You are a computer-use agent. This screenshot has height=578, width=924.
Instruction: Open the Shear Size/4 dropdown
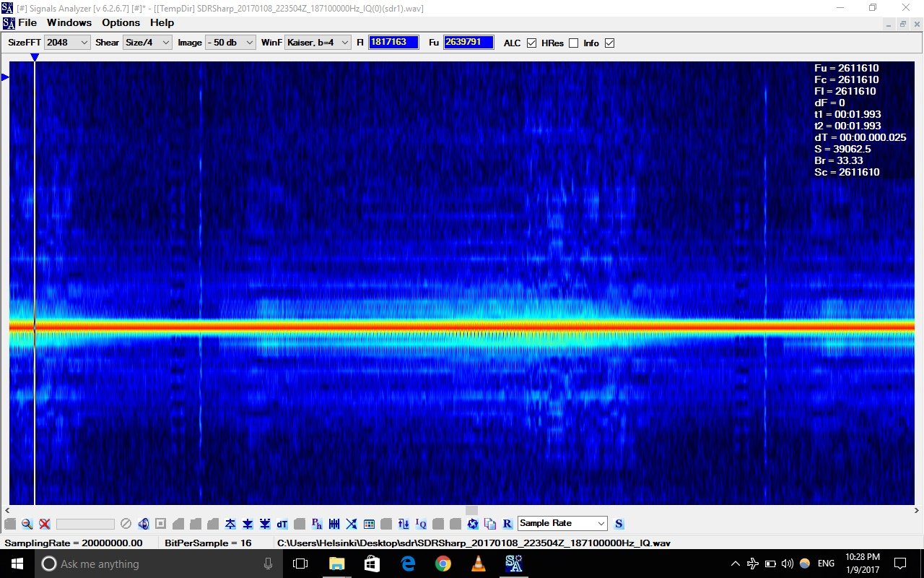point(147,43)
